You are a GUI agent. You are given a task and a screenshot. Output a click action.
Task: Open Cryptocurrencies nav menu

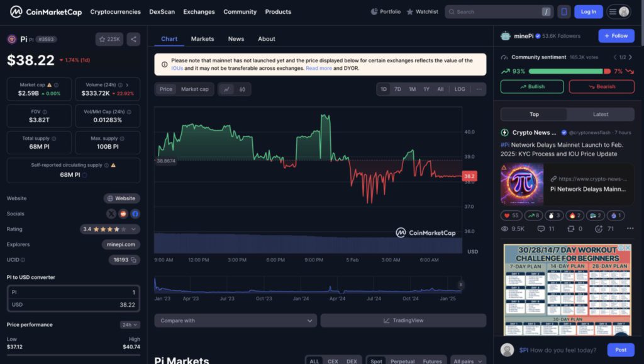[x=116, y=12]
